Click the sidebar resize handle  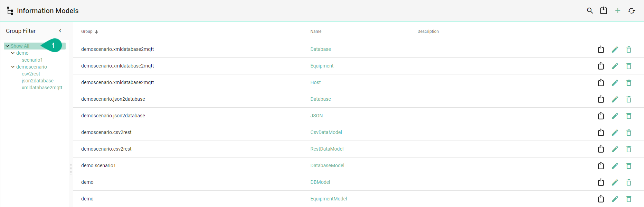click(x=71, y=169)
